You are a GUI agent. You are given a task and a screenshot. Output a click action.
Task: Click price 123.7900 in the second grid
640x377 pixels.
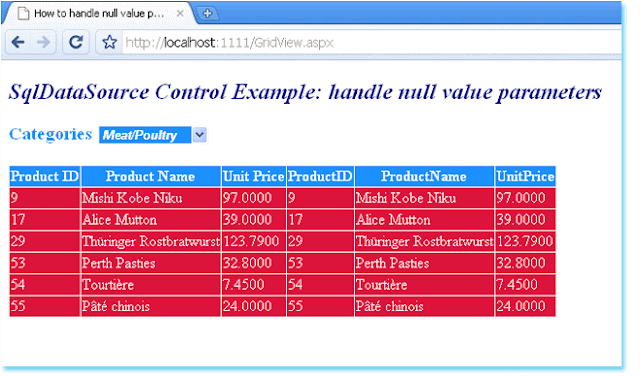(x=525, y=242)
